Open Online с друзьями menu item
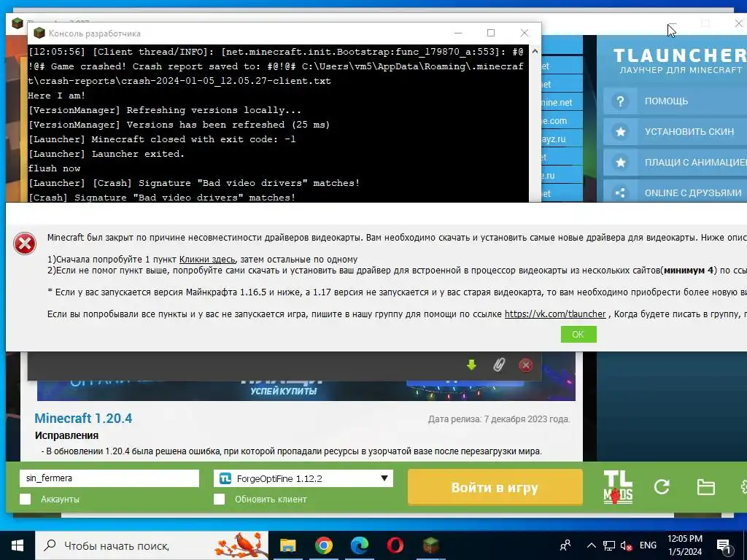Image resolution: width=747 pixels, height=560 pixels. [x=675, y=192]
